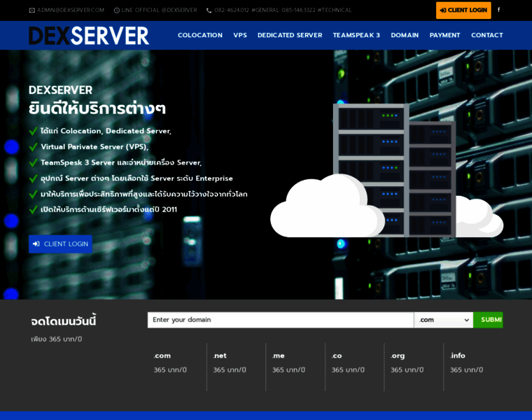
Task: Open the COLOCATION menu item
Action: click(199, 35)
